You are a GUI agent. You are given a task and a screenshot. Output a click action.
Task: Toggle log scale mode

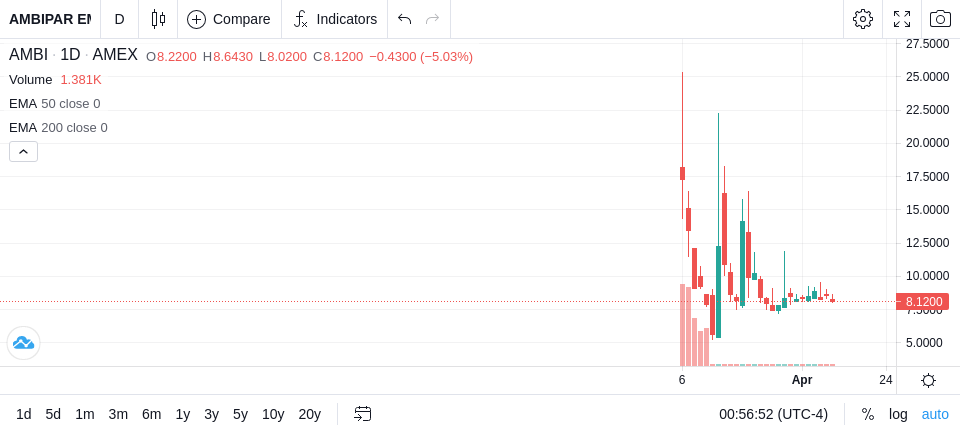pos(898,414)
